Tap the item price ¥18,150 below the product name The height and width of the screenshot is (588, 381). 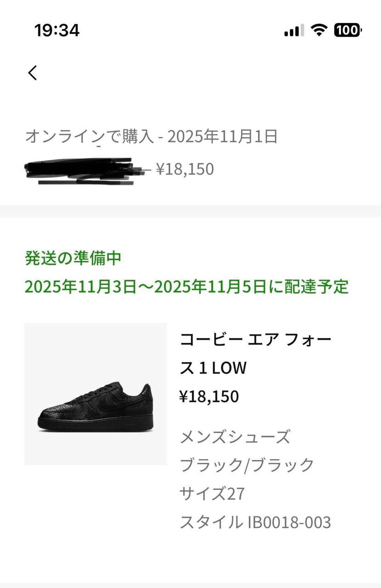209,396
